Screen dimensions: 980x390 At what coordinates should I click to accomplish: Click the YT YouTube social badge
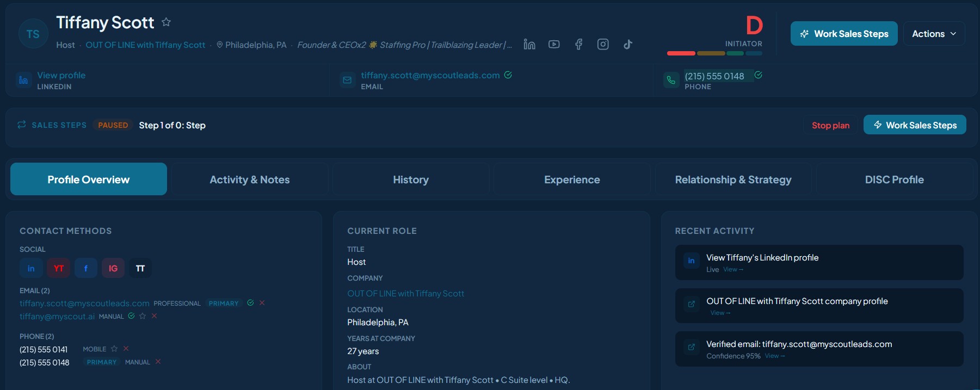point(59,268)
